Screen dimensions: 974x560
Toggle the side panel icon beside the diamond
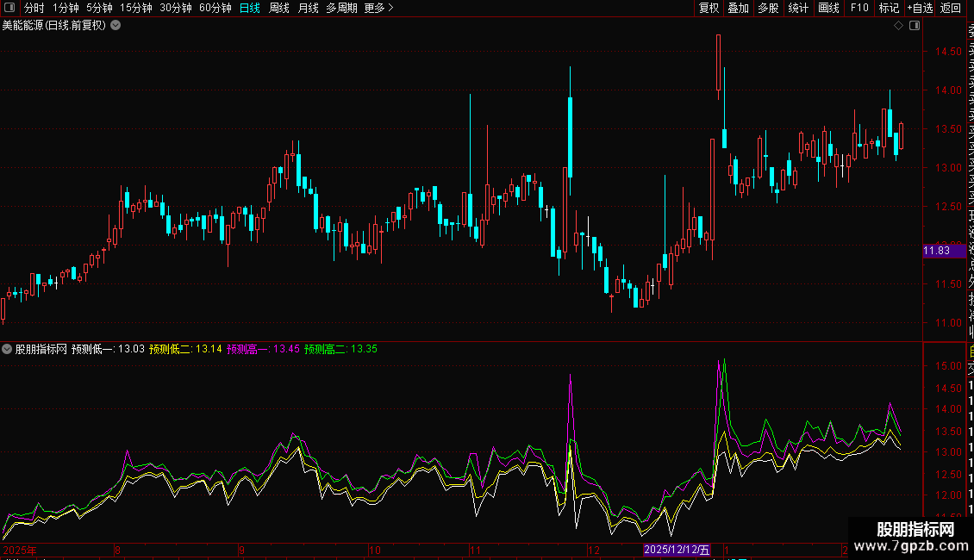pos(915,26)
